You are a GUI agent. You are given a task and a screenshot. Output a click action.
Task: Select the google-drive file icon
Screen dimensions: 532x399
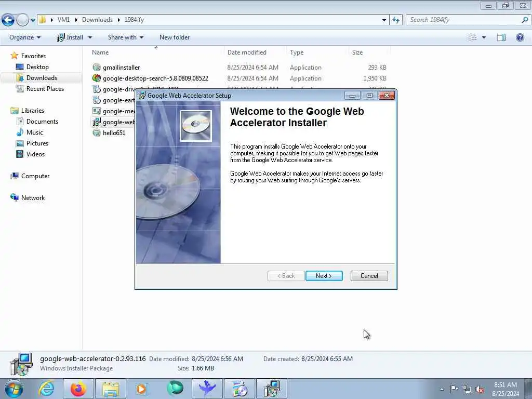pyautogui.click(x=97, y=89)
